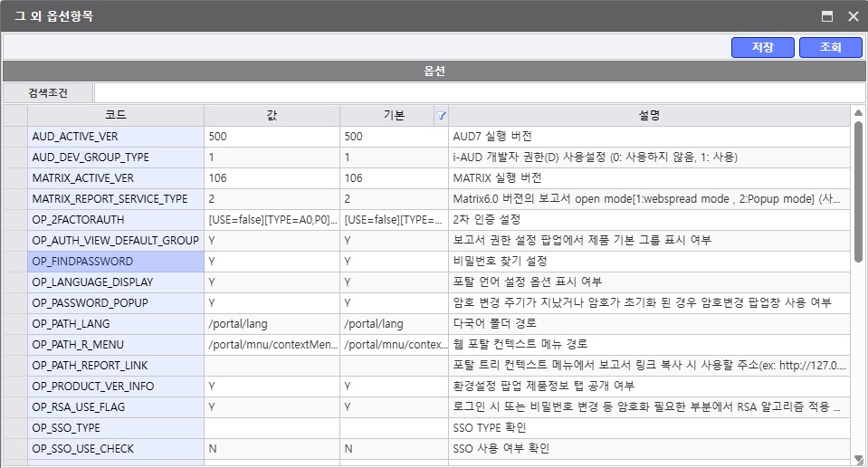Click the vertical scrollbar thumb
Screen dimensions: 868x468
tap(858, 190)
